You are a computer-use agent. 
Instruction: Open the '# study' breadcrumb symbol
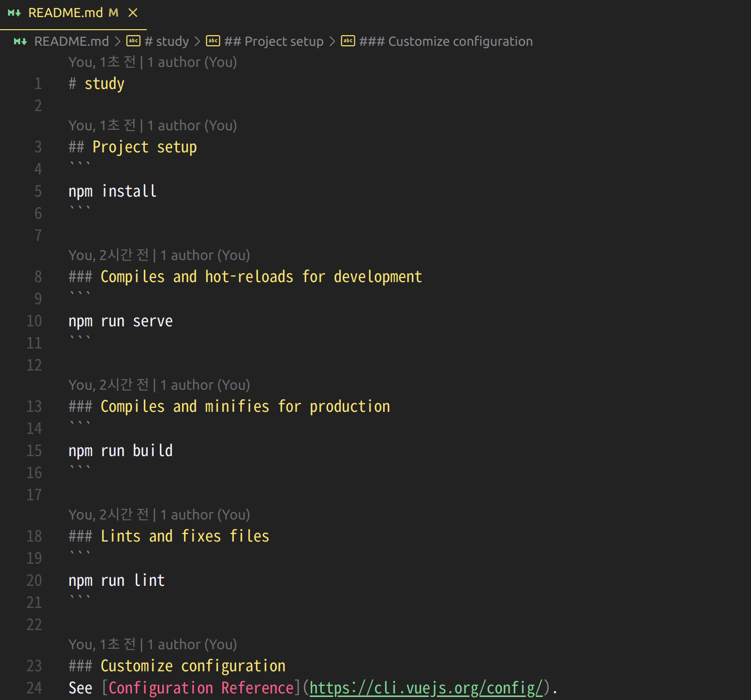tap(166, 41)
